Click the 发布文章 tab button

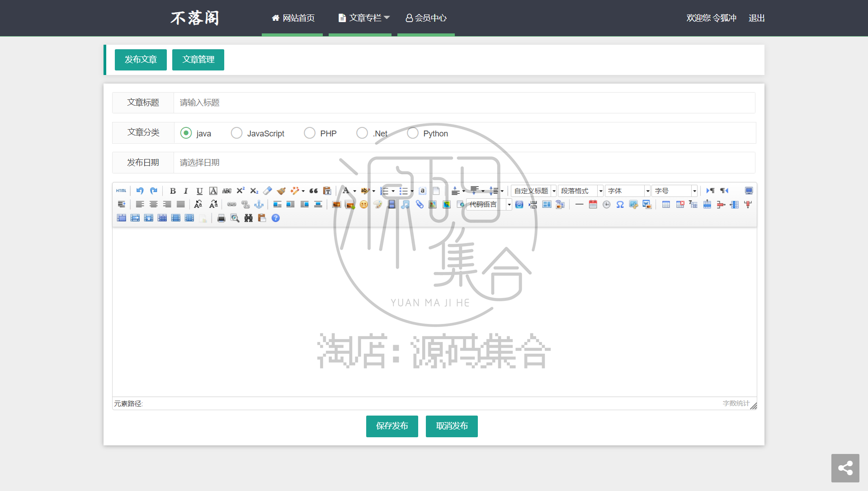(141, 60)
